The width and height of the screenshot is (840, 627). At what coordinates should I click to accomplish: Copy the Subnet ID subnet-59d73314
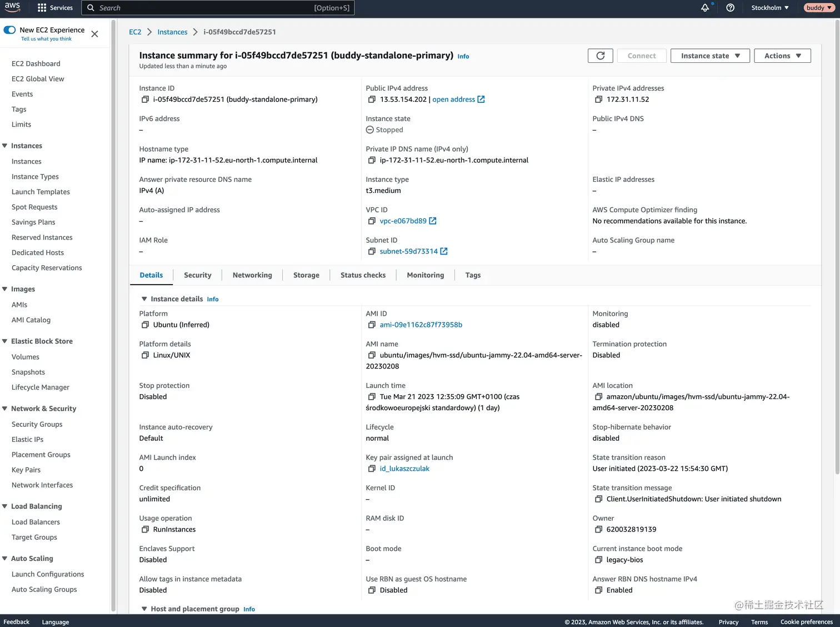point(372,251)
